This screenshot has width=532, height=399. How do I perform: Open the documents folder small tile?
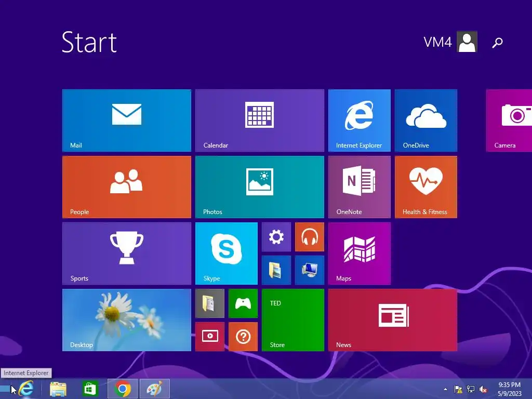click(x=210, y=303)
